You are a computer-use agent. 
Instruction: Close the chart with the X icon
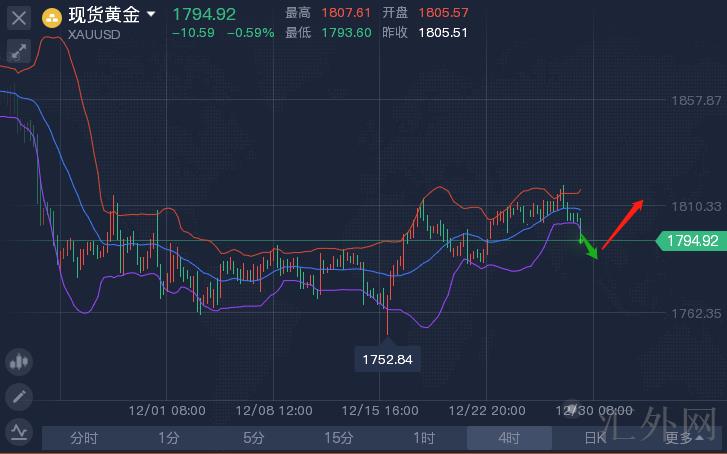[19, 17]
